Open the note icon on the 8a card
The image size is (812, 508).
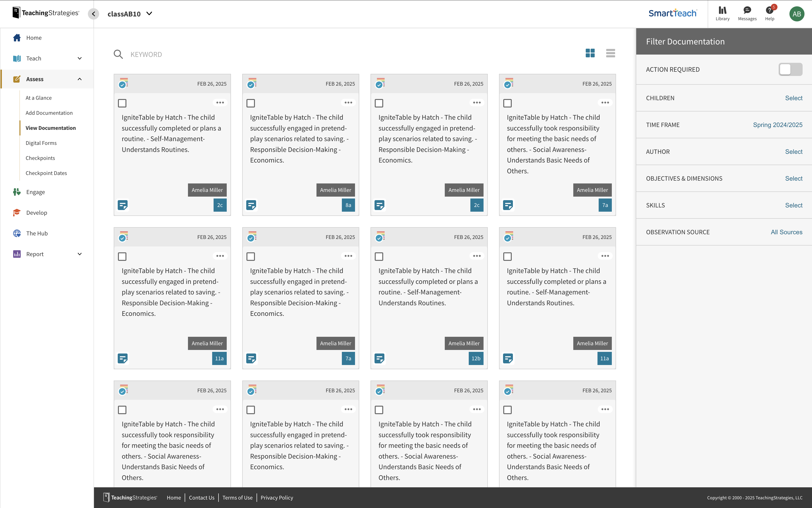(x=251, y=205)
